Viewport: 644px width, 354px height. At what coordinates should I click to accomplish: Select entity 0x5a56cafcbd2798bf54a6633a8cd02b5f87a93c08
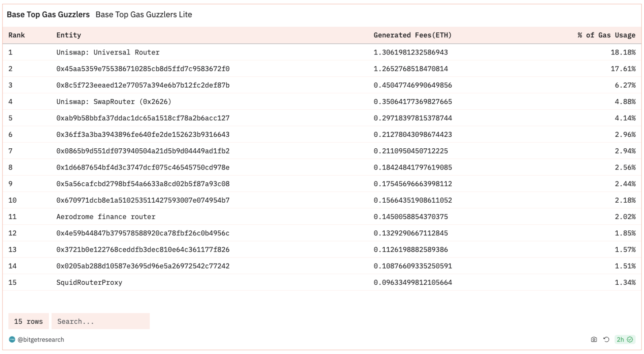(x=143, y=184)
